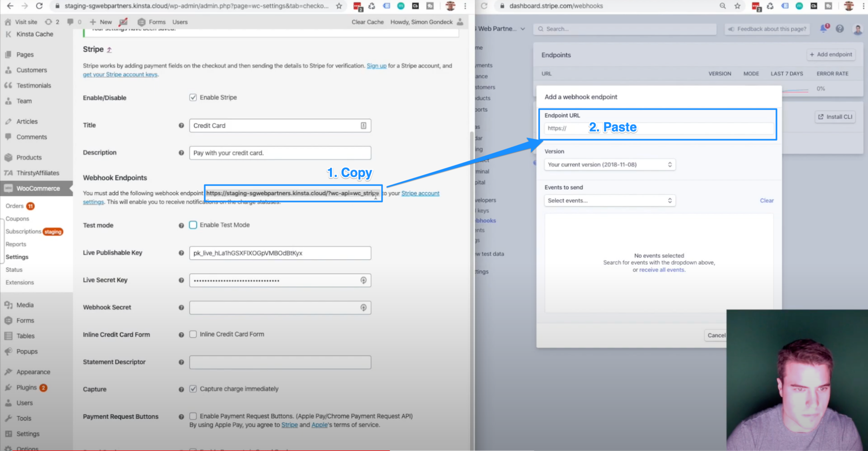868x451 pixels.
Task: Click inside the Endpoint URL field
Action: (x=658, y=128)
